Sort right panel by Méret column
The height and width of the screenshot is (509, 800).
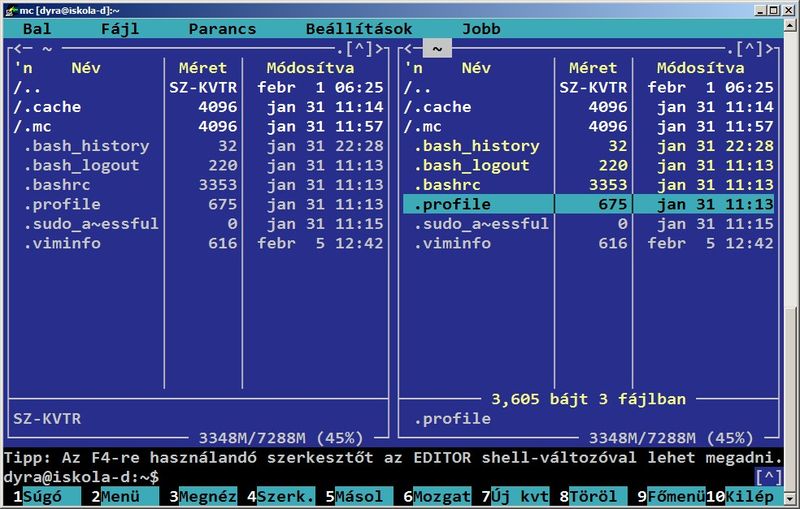click(593, 68)
